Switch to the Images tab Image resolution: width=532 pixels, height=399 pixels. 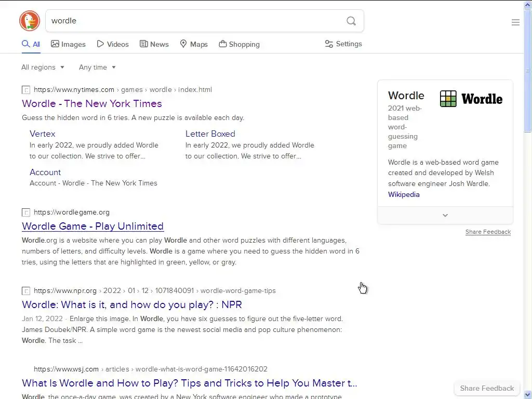point(68,44)
